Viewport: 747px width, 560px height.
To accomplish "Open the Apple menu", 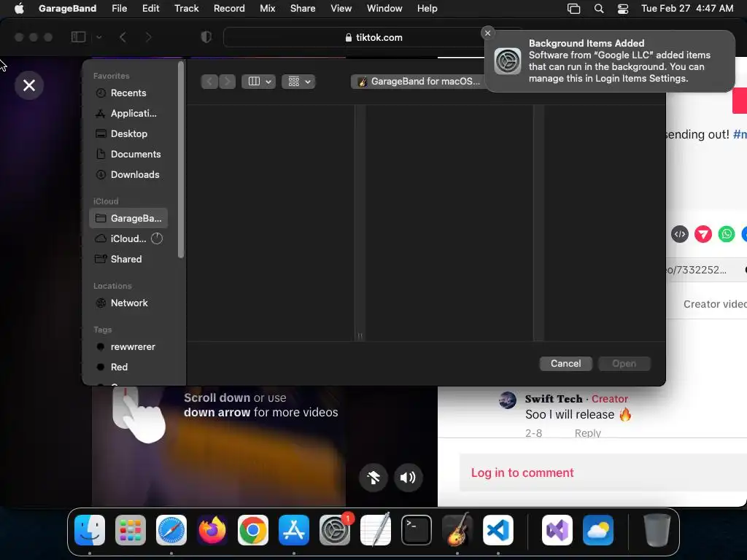I will tap(19, 9).
